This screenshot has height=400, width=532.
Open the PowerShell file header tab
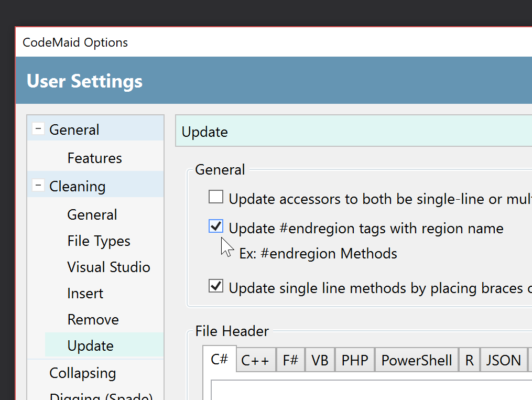(x=416, y=360)
